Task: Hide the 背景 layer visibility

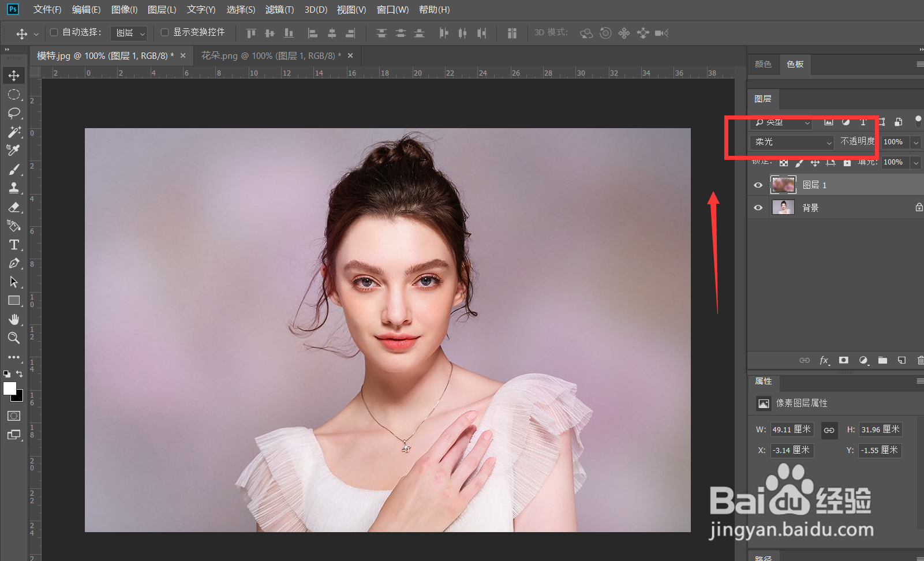Action: click(x=758, y=208)
